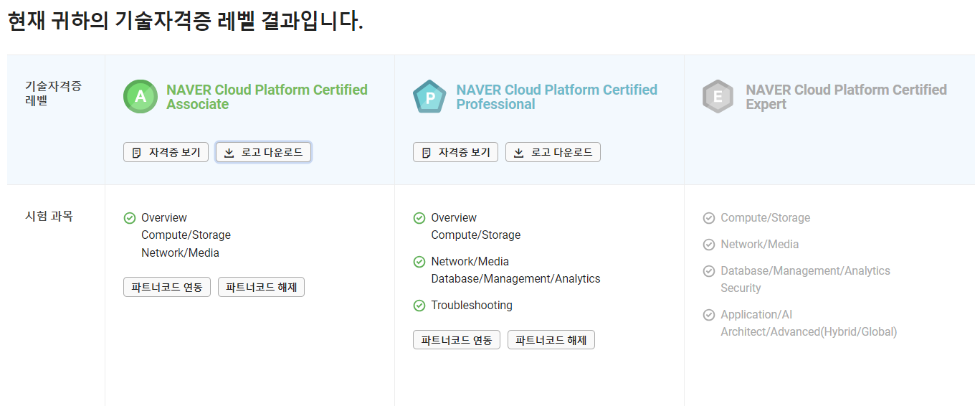Click the download icon in Associate 로고 다운로드

click(x=229, y=153)
